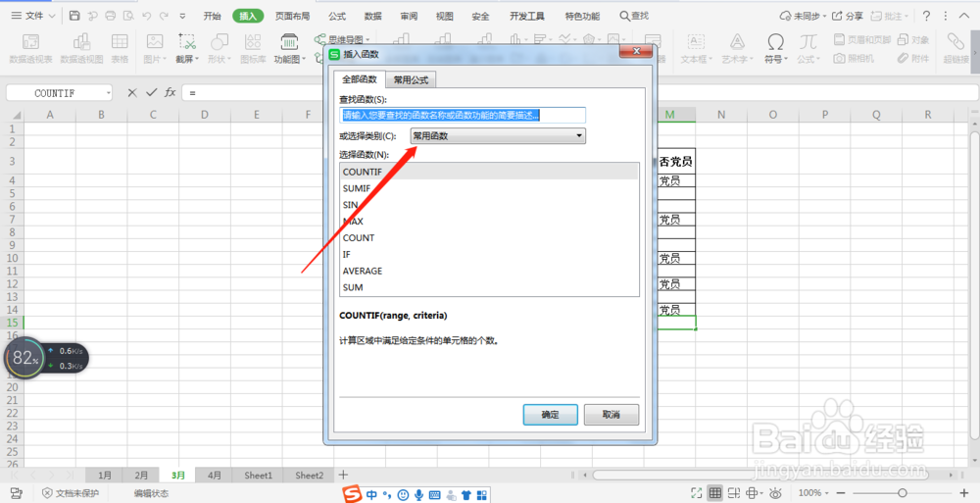
Task: Click the 图标库 icon library button
Action: click(x=253, y=49)
